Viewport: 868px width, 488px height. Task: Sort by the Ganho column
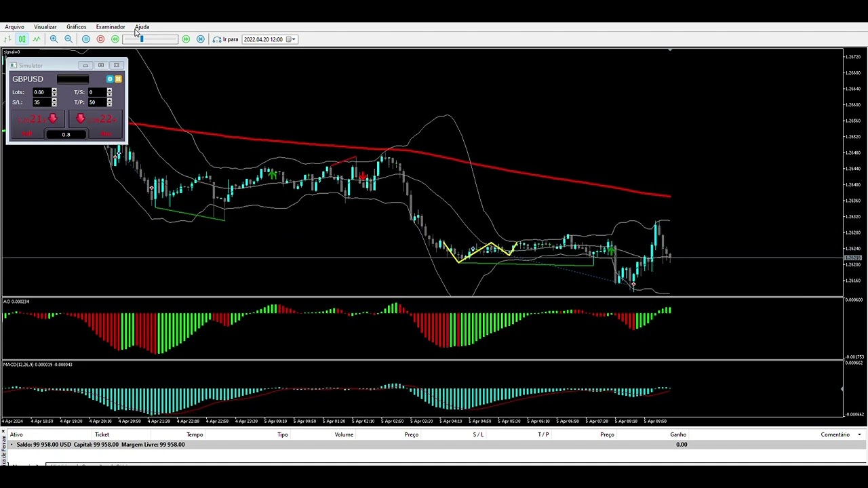tap(678, 434)
